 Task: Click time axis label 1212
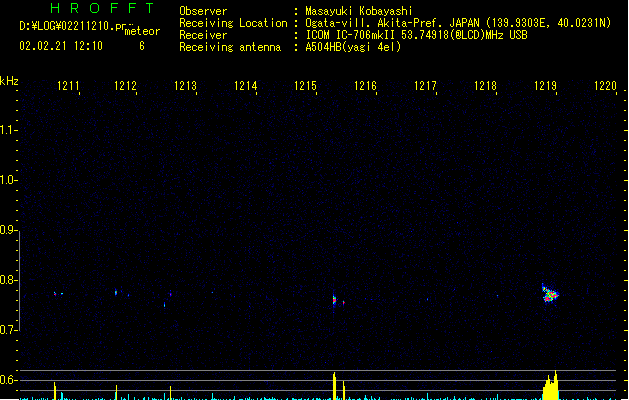[x=125, y=86]
